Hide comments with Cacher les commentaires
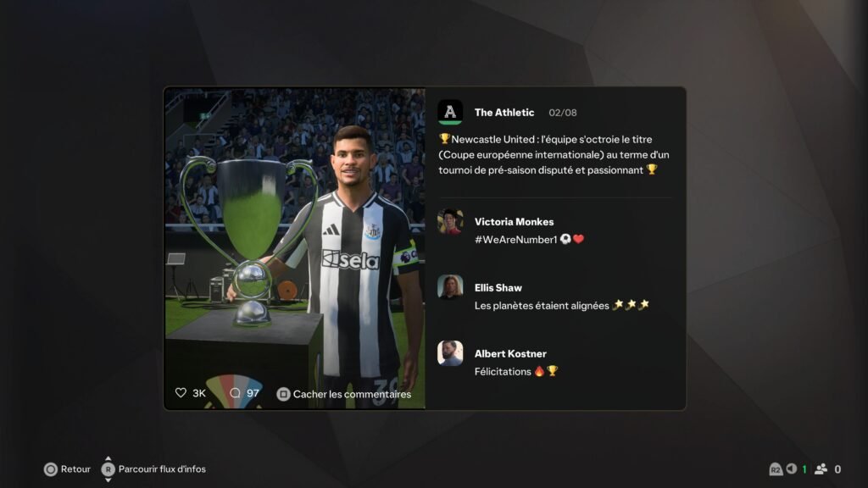868x488 pixels. (352, 394)
